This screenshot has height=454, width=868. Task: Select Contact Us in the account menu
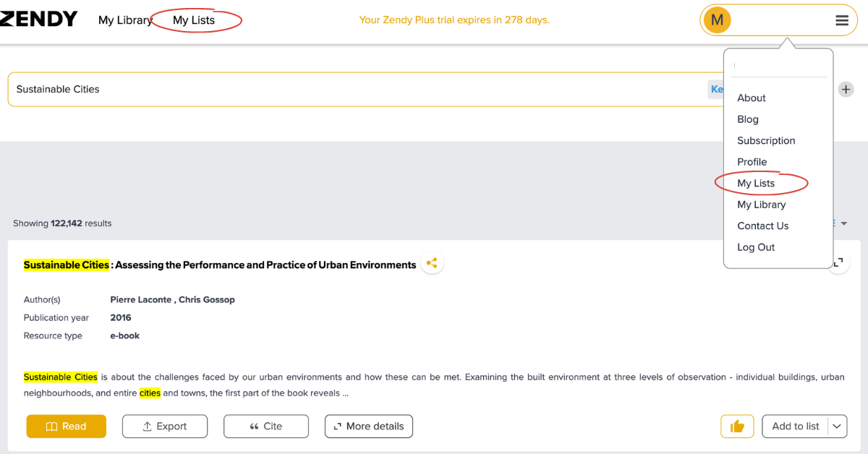[763, 226]
